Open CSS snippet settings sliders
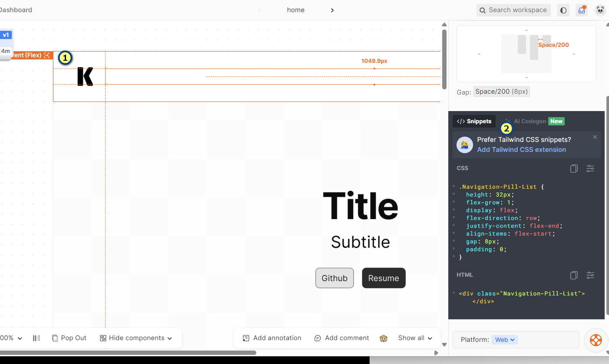The width and height of the screenshot is (609, 364). tap(590, 168)
